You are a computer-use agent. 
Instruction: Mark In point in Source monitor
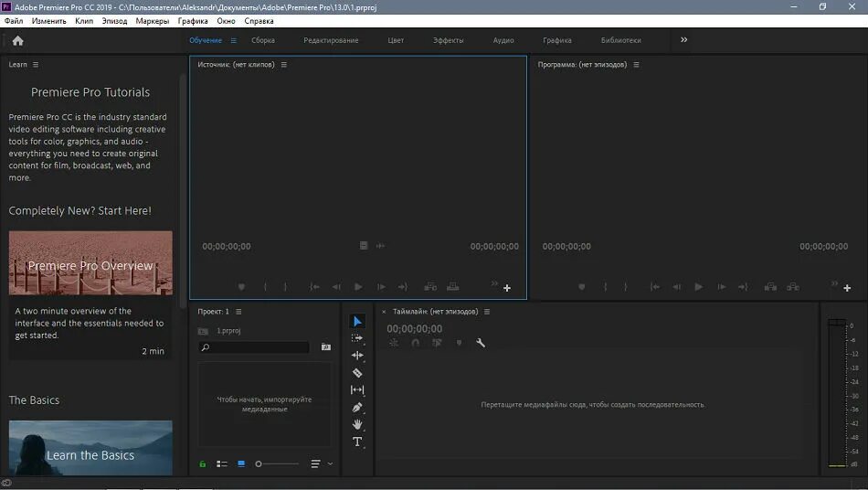click(265, 287)
